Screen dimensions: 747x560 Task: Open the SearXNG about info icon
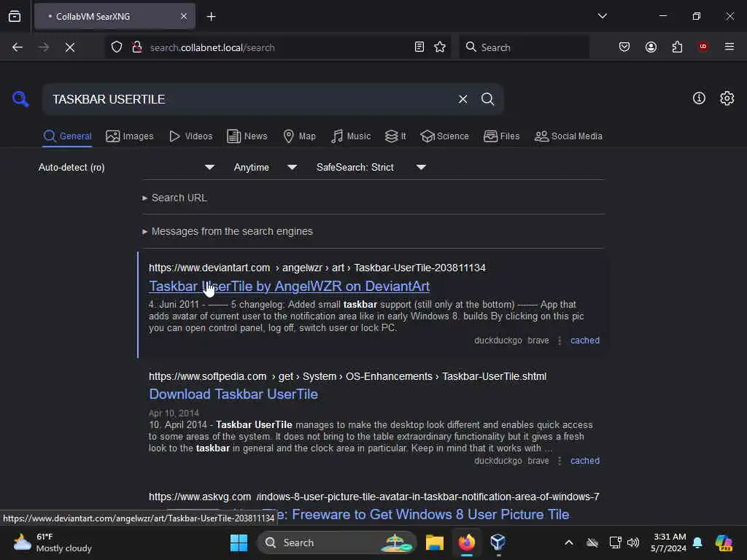point(699,98)
